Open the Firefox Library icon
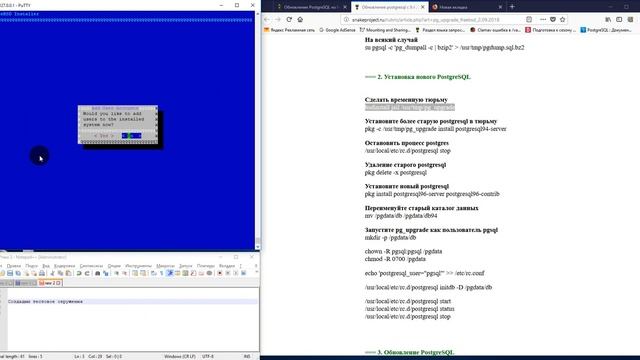640x360 pixels. 608,19
